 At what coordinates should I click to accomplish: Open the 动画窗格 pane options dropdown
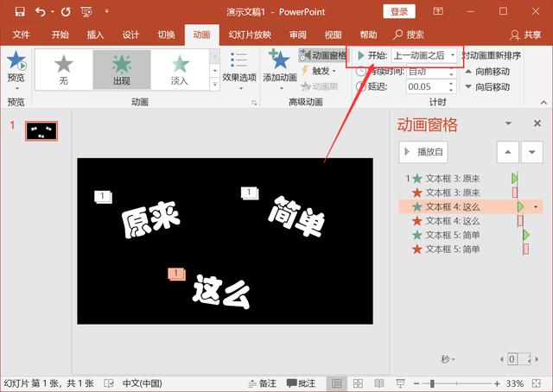(508, 123)
